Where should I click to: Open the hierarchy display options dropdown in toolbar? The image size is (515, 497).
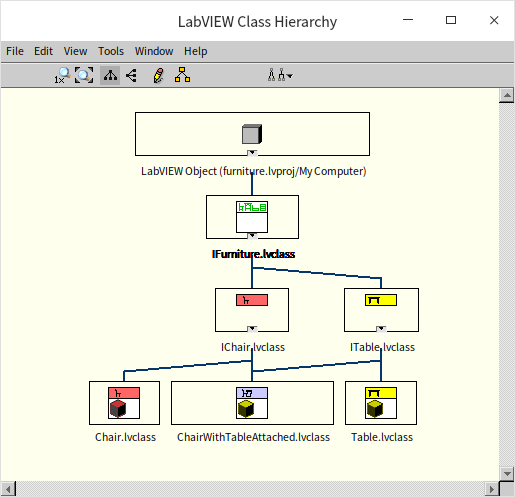click(280, 75)
